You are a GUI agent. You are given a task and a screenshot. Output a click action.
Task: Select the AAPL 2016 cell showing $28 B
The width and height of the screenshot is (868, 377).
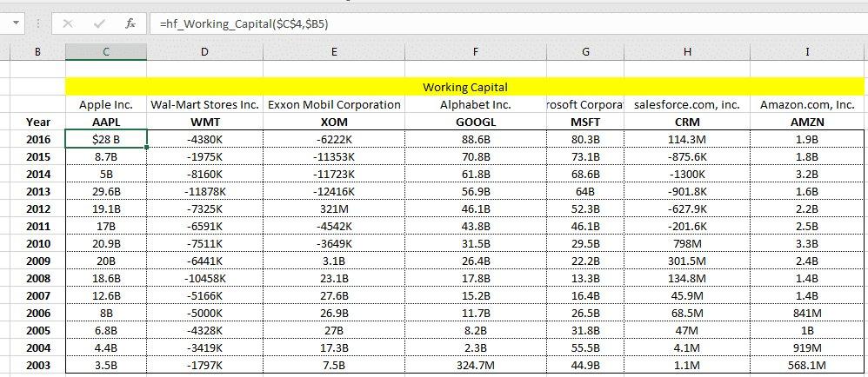pyautogui.click(x=105, y=139)
